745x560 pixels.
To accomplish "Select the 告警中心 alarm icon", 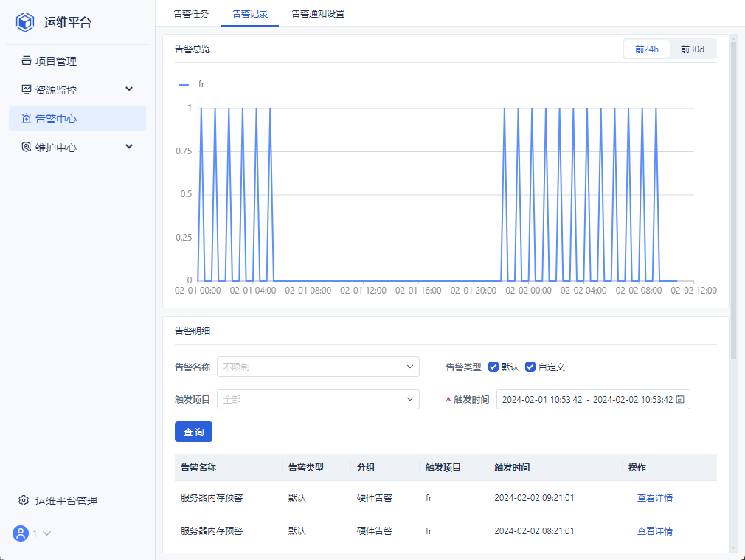I will 27,119.
